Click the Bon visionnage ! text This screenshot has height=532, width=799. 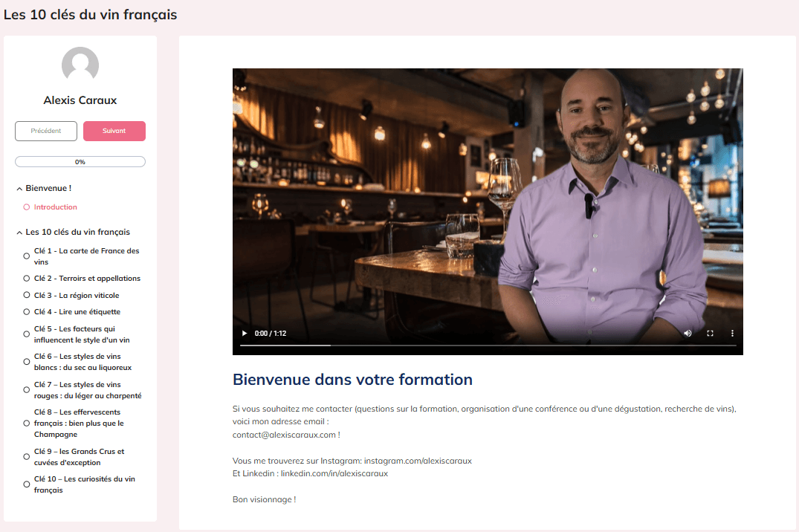point(264,499)
